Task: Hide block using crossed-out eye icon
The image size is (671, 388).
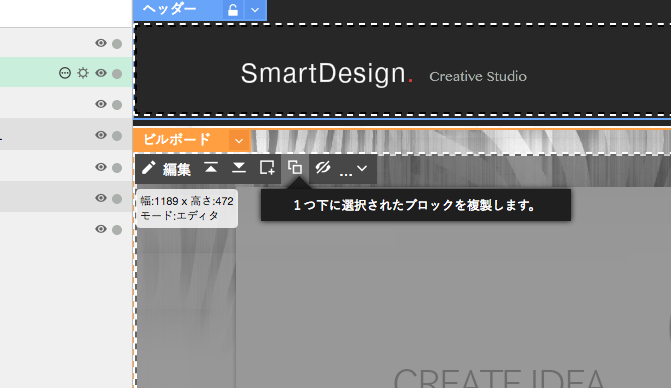Action: coord(323,168)
